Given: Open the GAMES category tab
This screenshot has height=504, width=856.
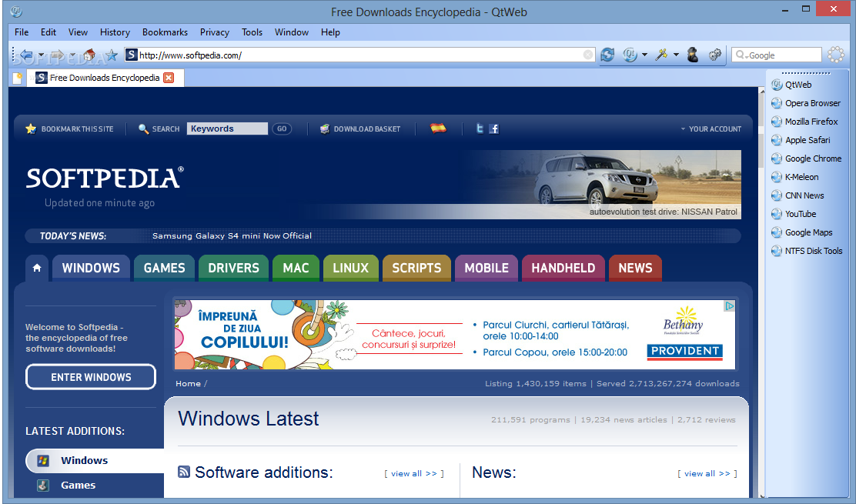Looking at the screenshot, I should [164, 268].
